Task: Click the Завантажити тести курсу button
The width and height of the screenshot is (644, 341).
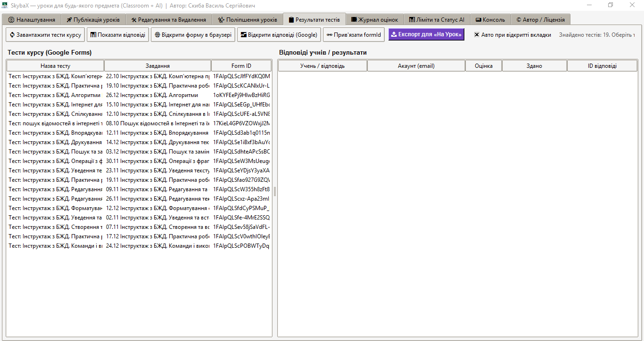Action: point(45,35)
